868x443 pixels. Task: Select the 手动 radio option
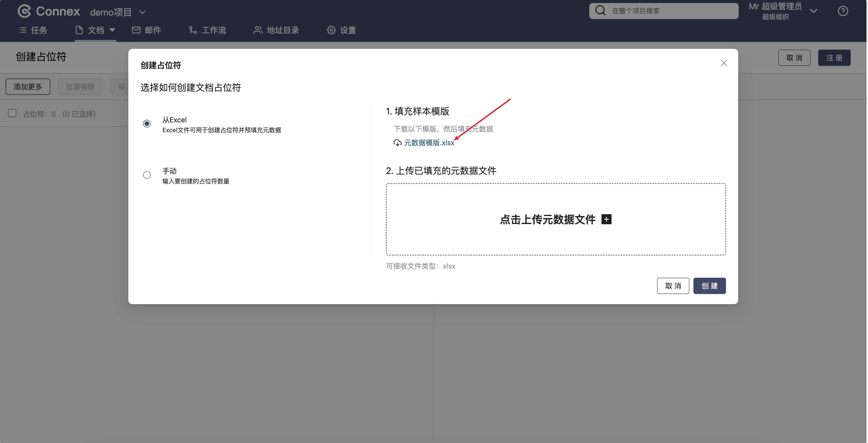pos(147,175)
